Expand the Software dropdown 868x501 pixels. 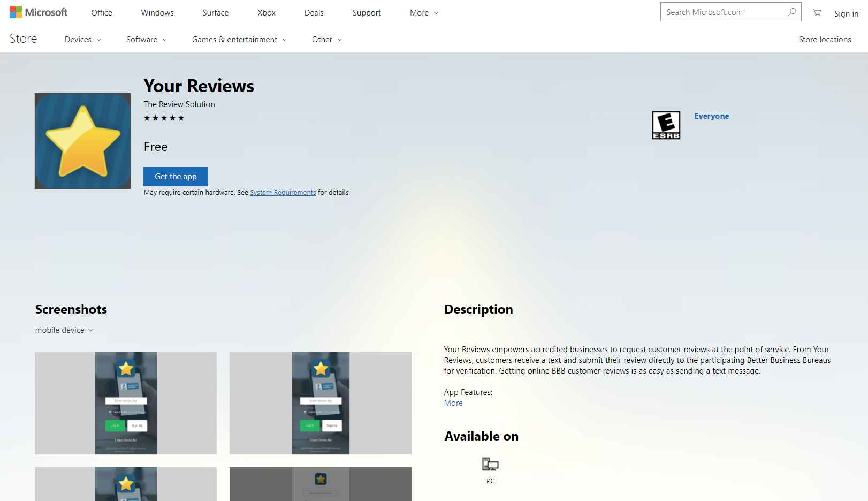coord(147,40)
